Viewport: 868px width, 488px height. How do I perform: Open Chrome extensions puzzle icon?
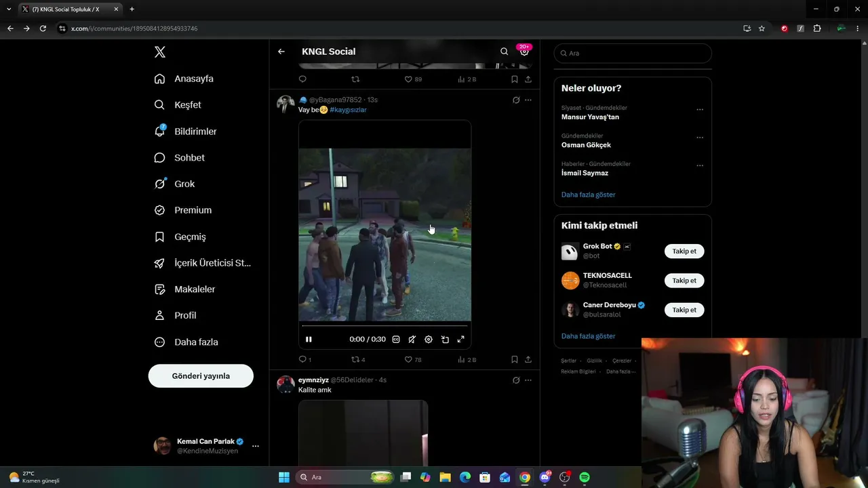816,28
